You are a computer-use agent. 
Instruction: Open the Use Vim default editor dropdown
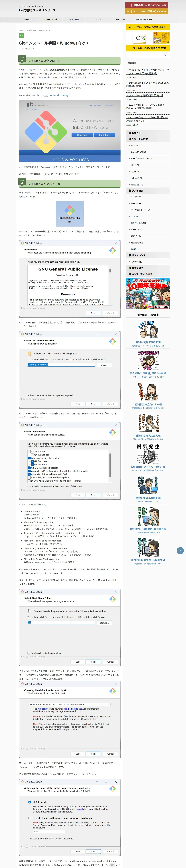(x=69, y=704)
